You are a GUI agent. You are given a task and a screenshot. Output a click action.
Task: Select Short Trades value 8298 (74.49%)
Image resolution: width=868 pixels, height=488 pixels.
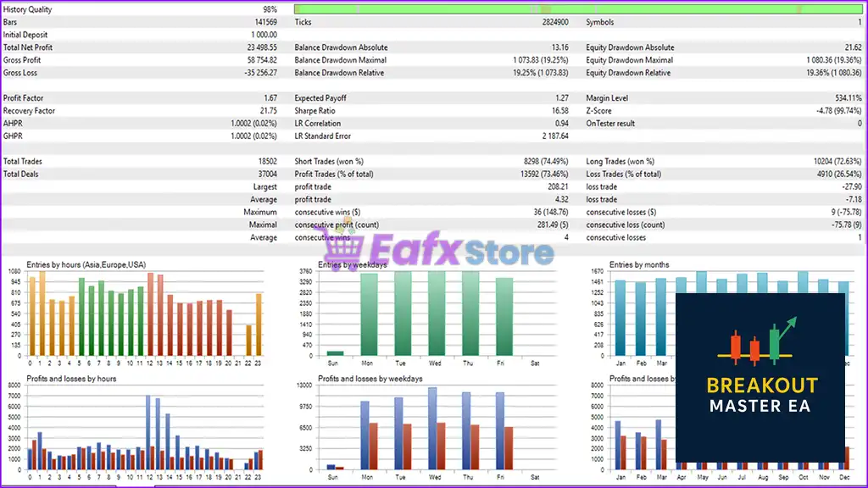pyautogui.click(x=546, y=162)
